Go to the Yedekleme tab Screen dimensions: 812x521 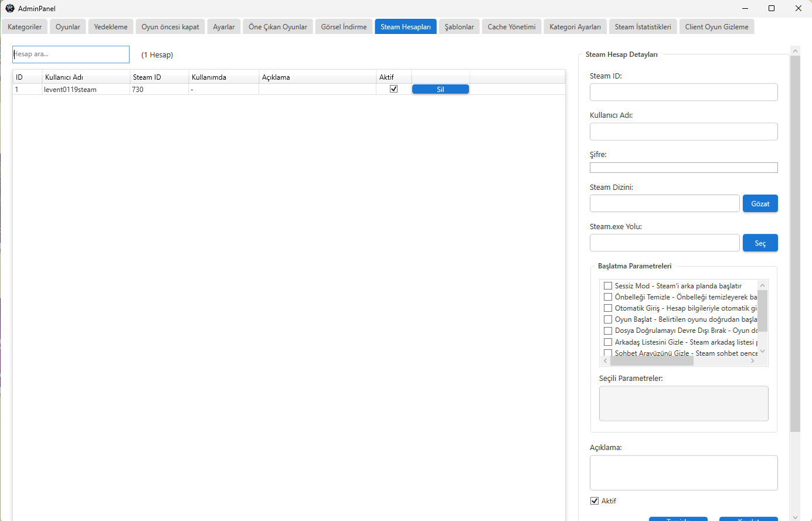tap(111, 27)
